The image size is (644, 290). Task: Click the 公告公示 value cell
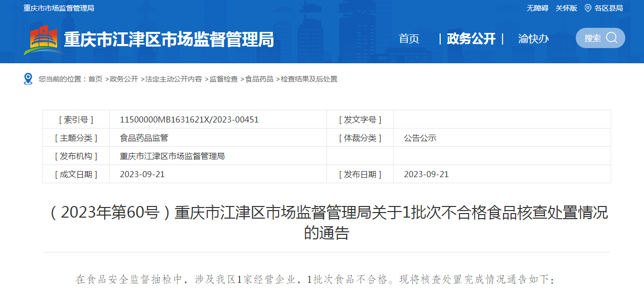[x=502, y=138]
